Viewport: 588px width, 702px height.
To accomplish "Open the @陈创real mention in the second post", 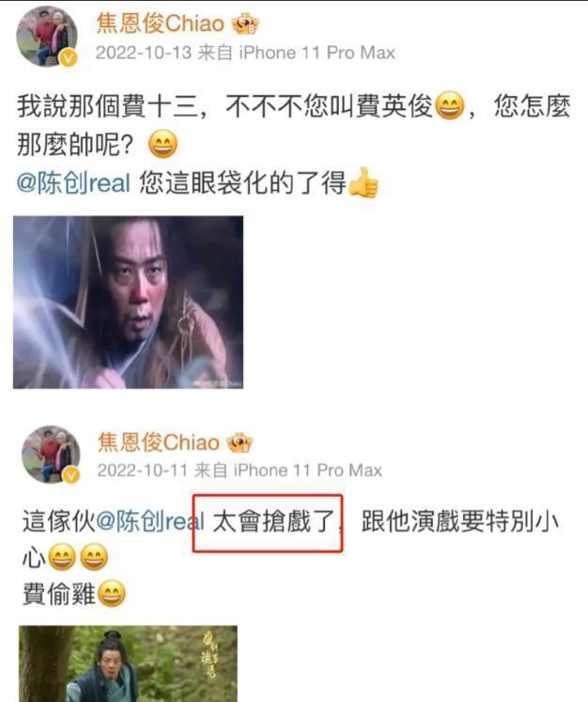I will (150, 522).
